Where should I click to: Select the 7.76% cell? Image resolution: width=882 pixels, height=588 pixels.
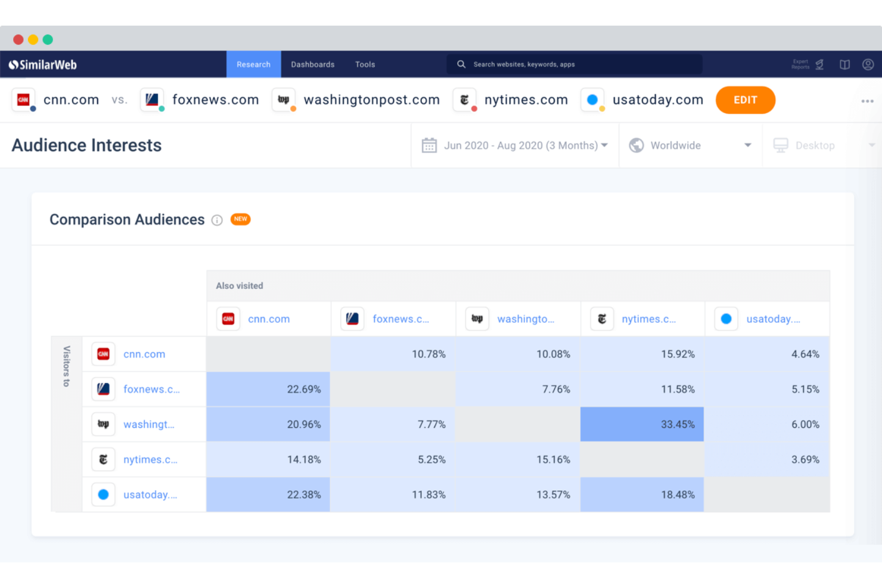517,390
